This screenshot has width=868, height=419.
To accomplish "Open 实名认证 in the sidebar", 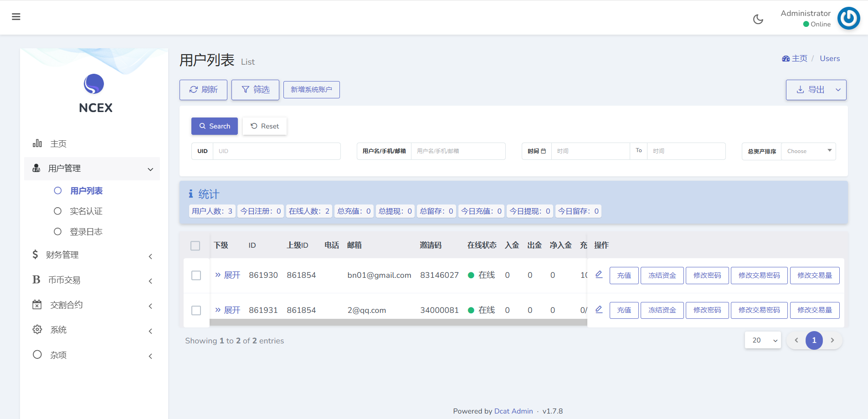I will tap(86, 211).
